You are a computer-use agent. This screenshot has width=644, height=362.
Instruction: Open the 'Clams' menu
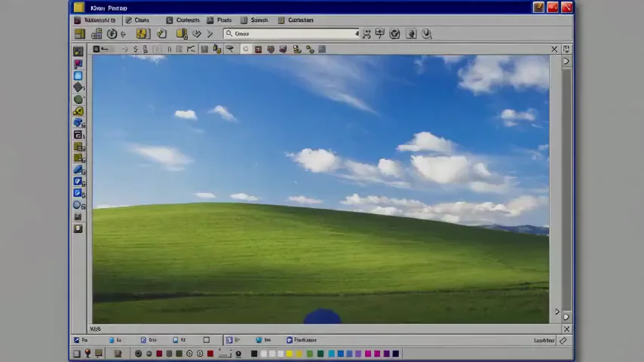(x=137, y=20)
